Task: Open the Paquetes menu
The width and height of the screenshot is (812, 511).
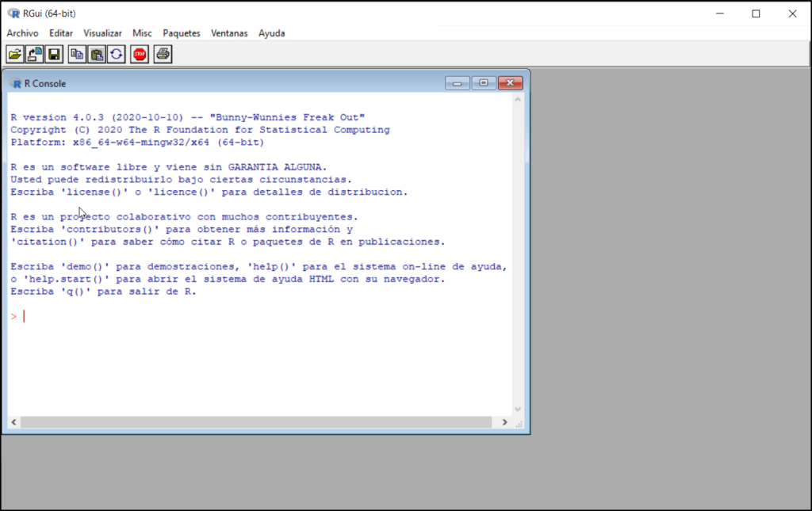Action: click(181, 32)
